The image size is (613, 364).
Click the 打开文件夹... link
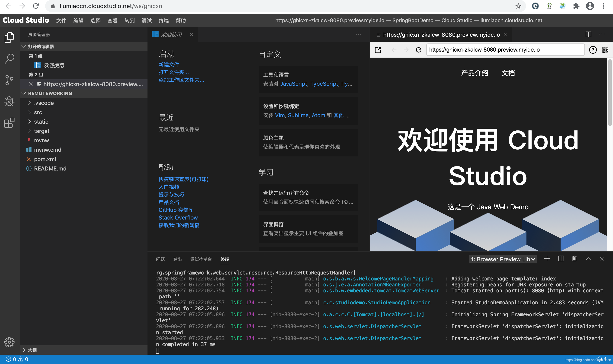click(x=174, y=72)
